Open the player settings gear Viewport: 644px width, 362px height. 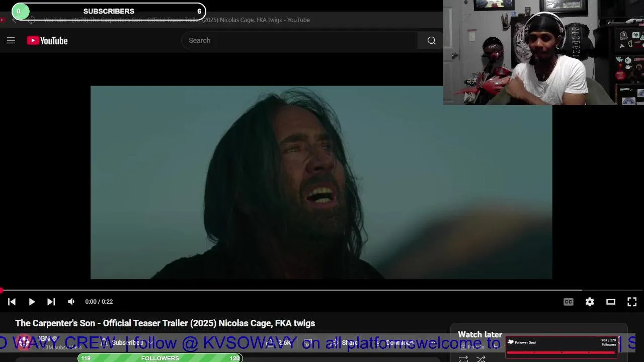(x=590, y=302)
